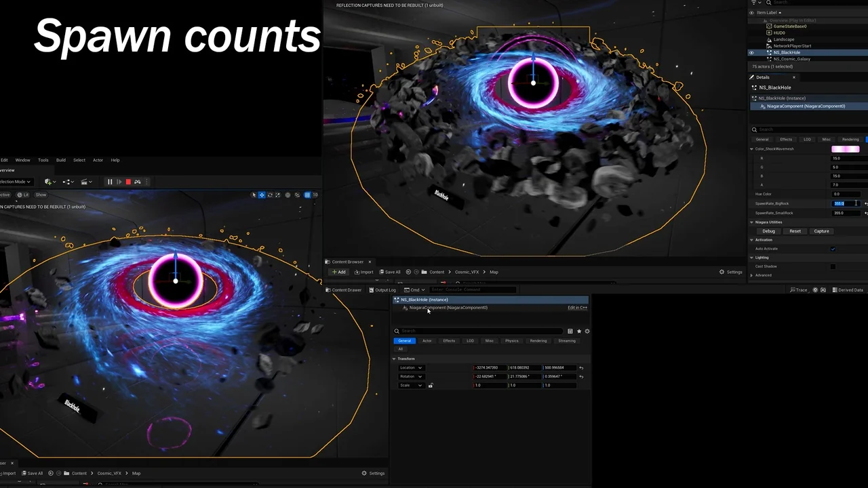The image size is (868, 488).
Task: Stop the simulation with the red square
Action: pos(127,182)
